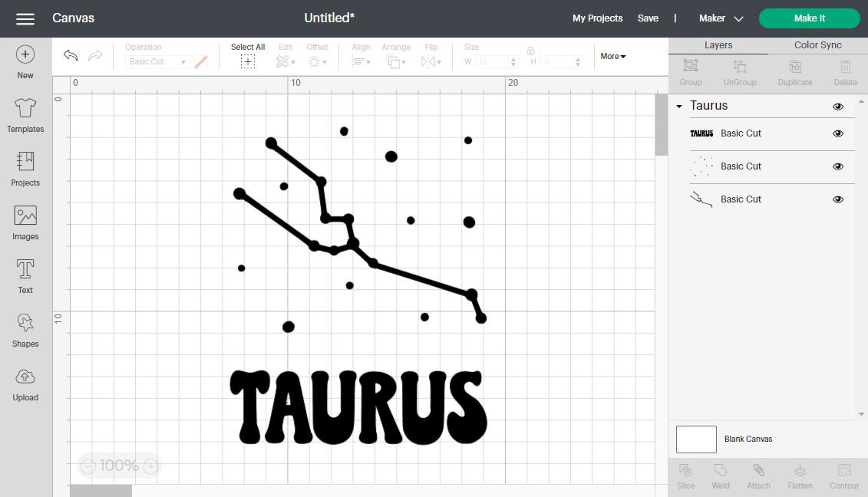This screenshot has height=497, width=868.
Task: Toggle visibility of the TAURUS text layer
Action: [838, 133]
